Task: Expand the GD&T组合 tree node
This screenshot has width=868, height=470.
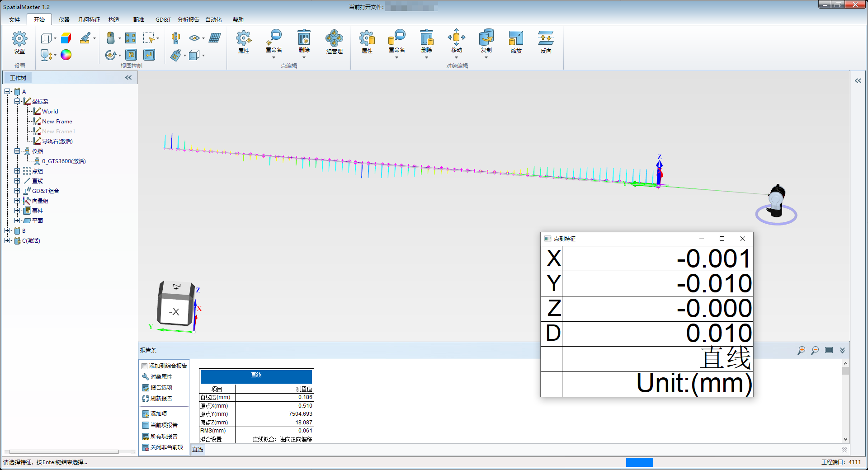Action: coord(17,191)
